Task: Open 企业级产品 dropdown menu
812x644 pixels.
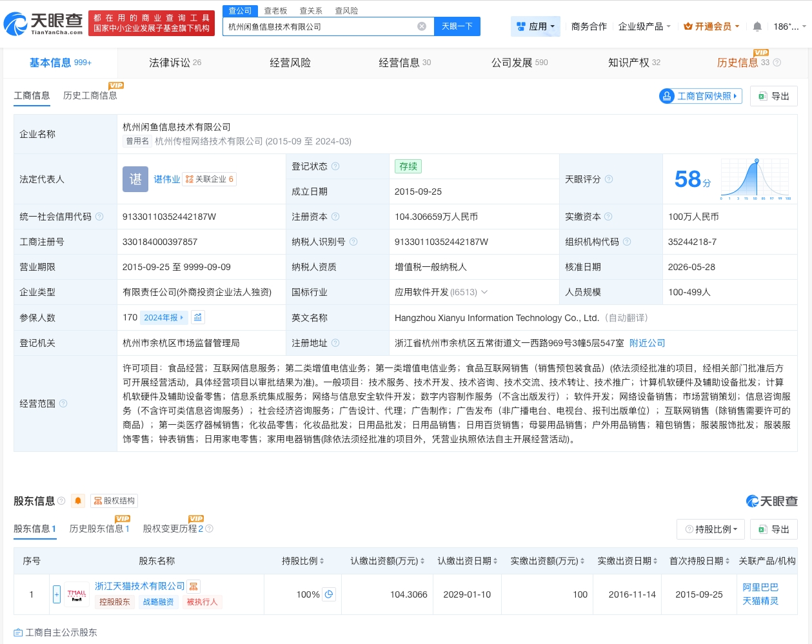Action: tap(645, 26)
